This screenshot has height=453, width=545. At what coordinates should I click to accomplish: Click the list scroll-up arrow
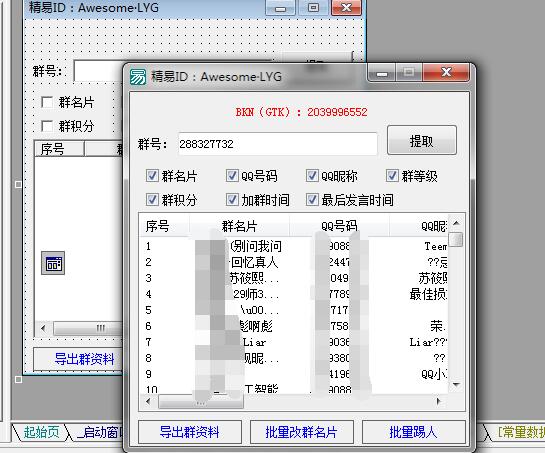tap(456, 223)
